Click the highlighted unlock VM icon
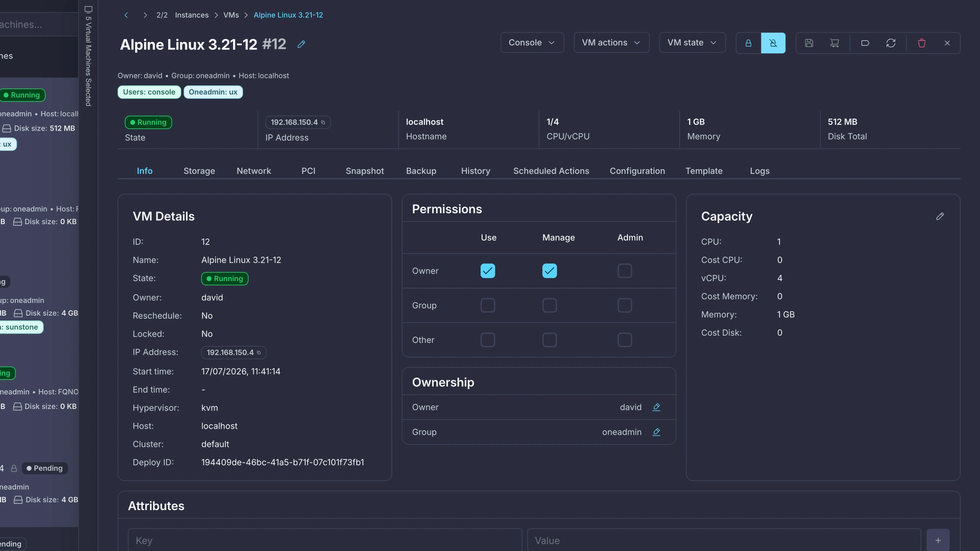Viewport: 980px width, 551px height. [773, 43]
